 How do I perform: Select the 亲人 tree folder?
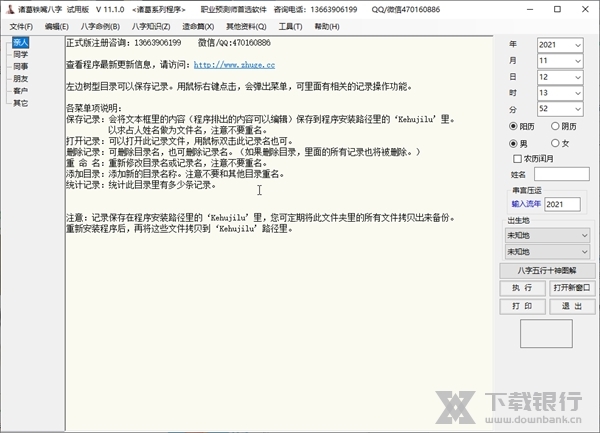(x=20, y=42)
